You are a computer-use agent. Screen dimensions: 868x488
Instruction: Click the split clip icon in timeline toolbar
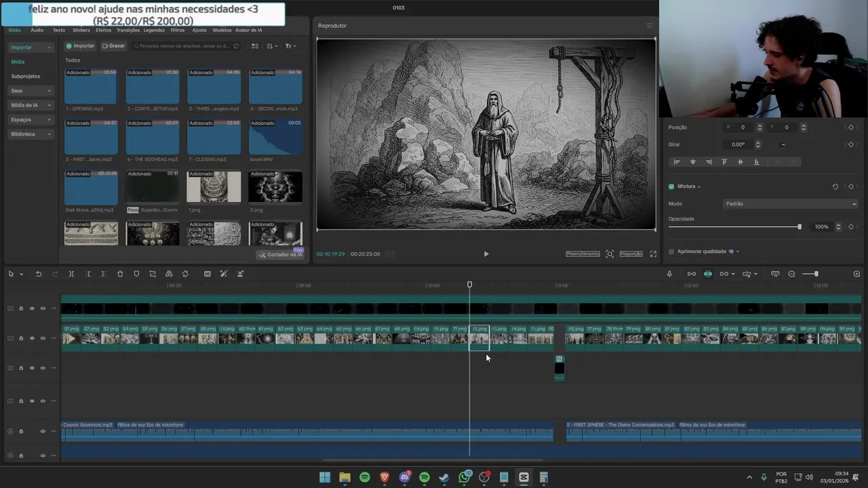(x=71, y=274)
